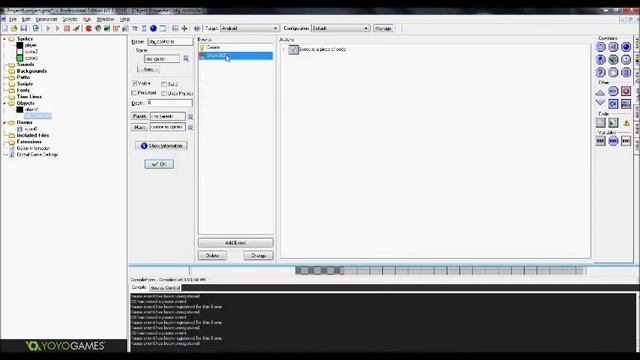This screenshot has width=640, height=360.
Task: Select the Set Variable VAR square icon
Action: click(600, 141)
